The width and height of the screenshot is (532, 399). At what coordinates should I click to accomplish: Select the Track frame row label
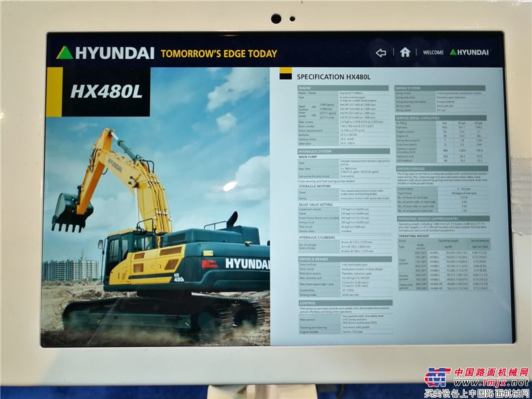tap(404, 193)
